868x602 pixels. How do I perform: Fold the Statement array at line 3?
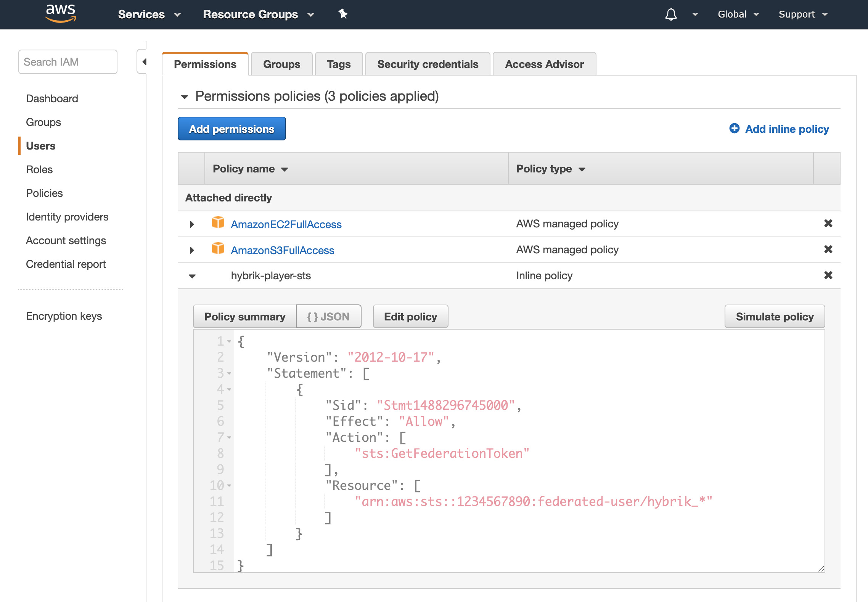pyautogui.click(x=229, y=373)
